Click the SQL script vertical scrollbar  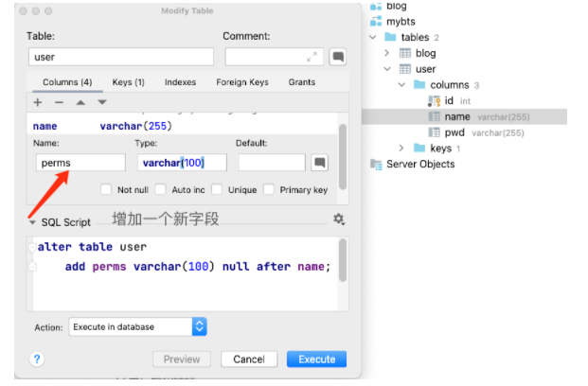click(343, 260)
